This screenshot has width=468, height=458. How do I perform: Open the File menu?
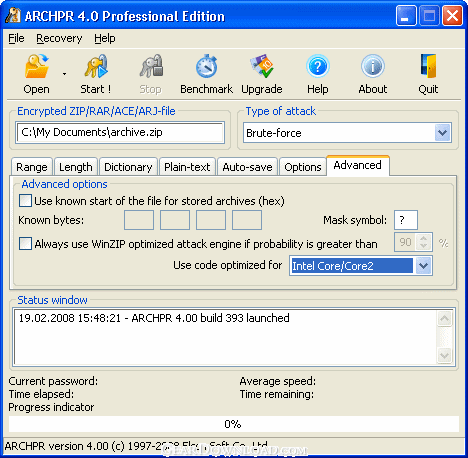pos(16,38)
